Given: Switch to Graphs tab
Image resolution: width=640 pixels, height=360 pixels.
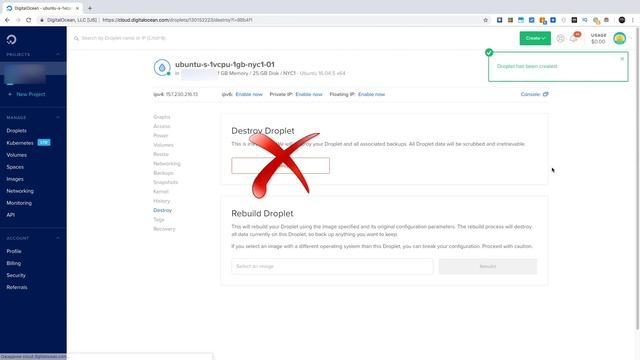Looking at the screenshot, I should pyautogui.click(x=162, y=117).
